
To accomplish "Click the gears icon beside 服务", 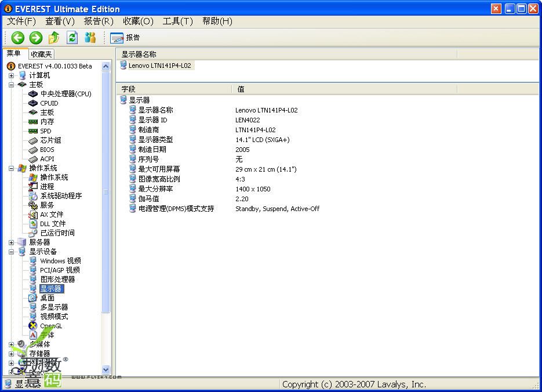I will coord(33,205).
